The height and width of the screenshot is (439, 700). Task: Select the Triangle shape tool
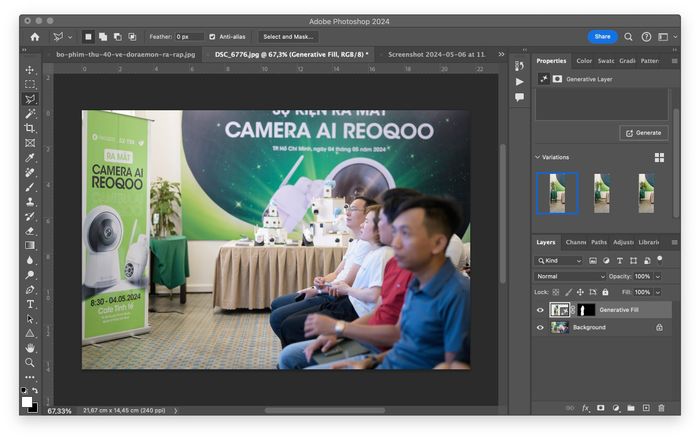(30, 333)
